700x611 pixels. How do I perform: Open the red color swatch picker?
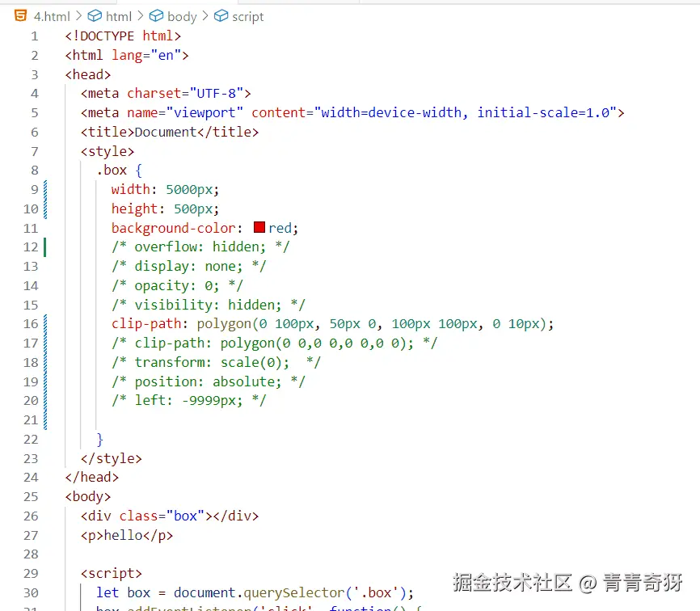click(259, 228)
